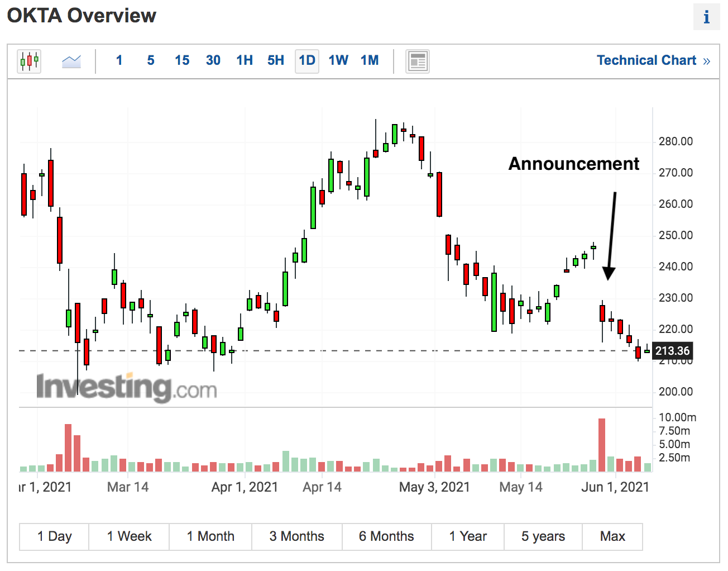Open the Technical Chart link
Viewport: 728px width, 571px height.
(653, 60)
